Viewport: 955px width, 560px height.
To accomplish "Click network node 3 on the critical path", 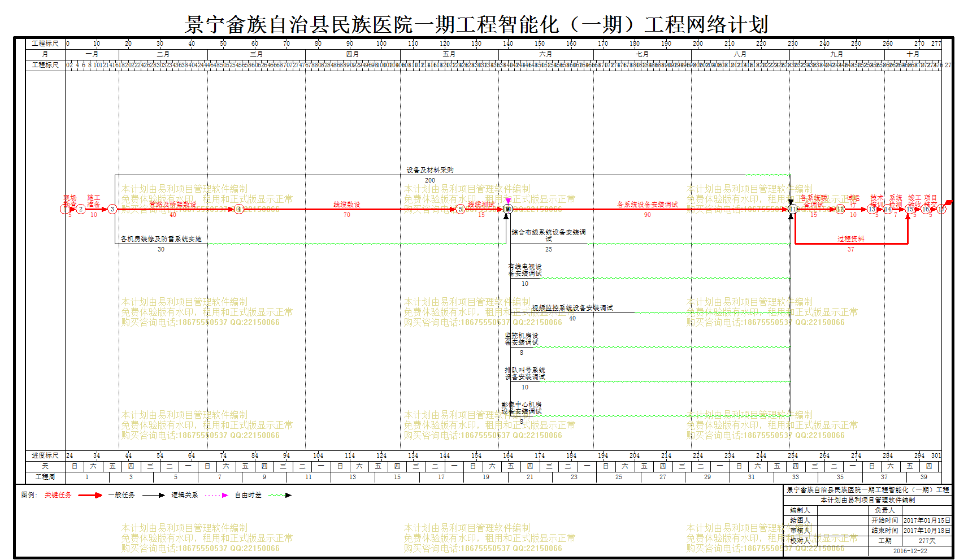I will tap(112, 209).
